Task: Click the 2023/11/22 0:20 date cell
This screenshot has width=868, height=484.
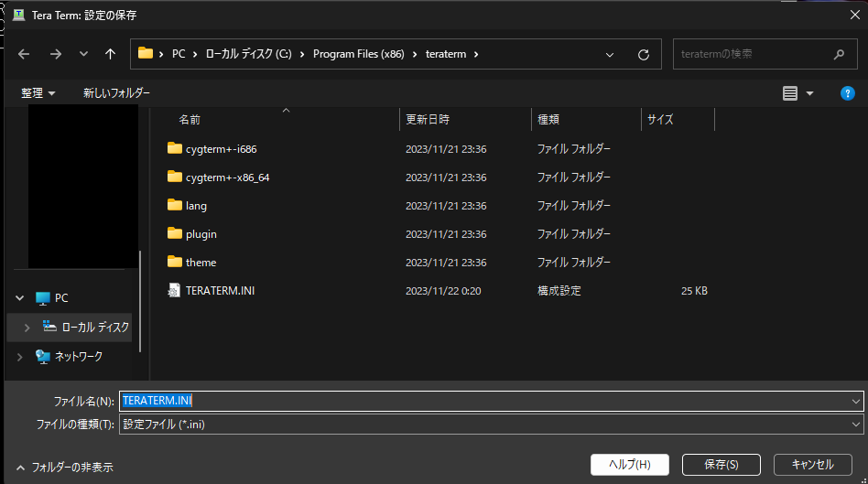Action: 443,291
